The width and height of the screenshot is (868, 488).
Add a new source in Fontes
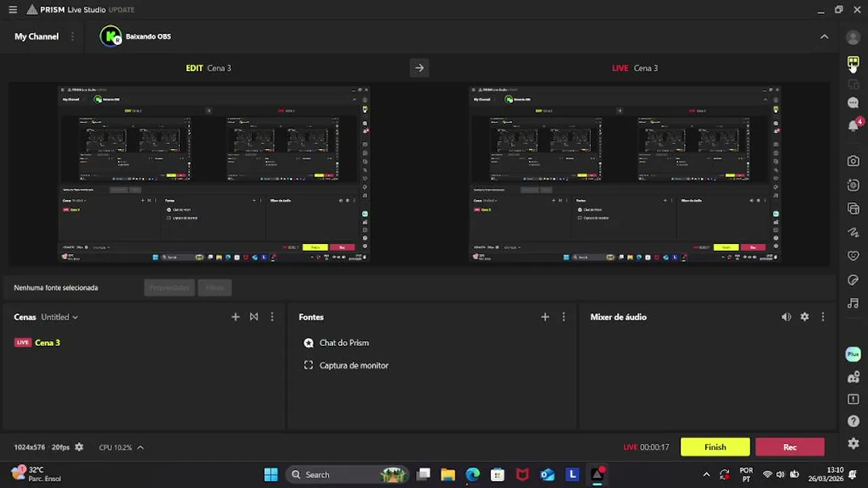coord(545,317)
